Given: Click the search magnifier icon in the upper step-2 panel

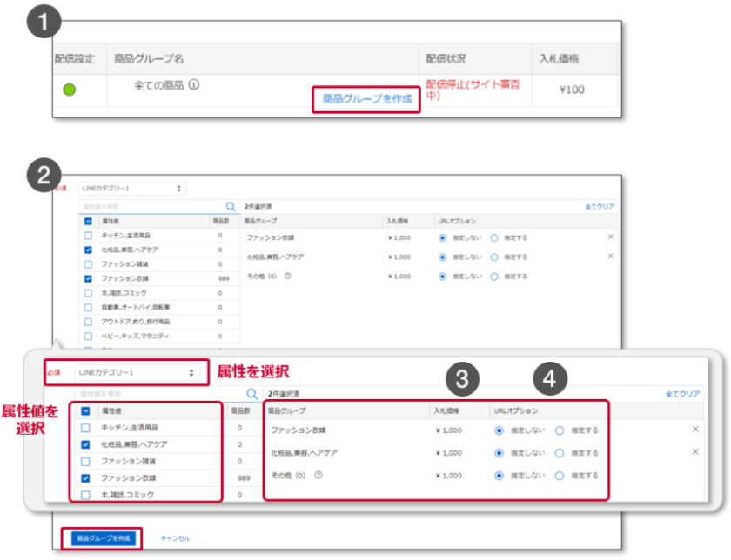Looking at the screenshot, I should tap(231, 207).
